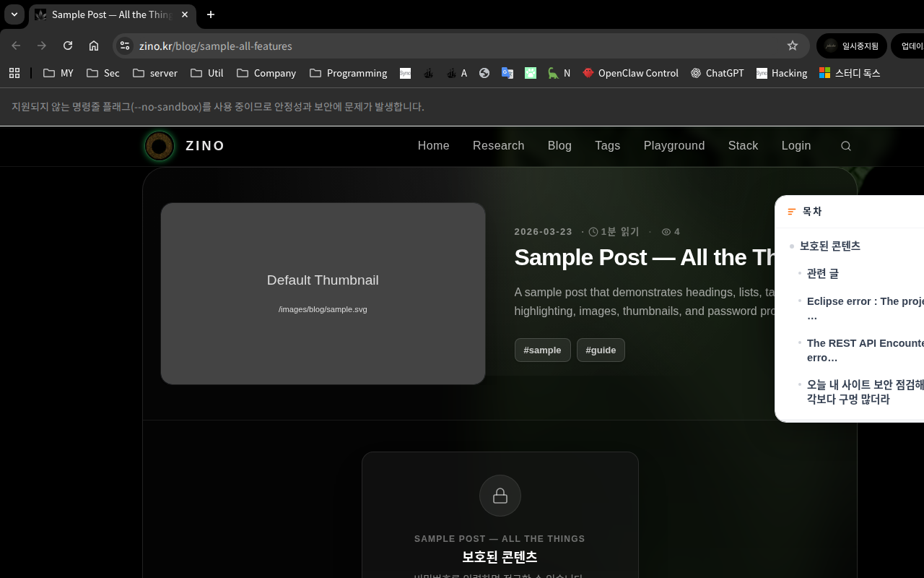Jump to 관련 글 in table of contents

822,273
